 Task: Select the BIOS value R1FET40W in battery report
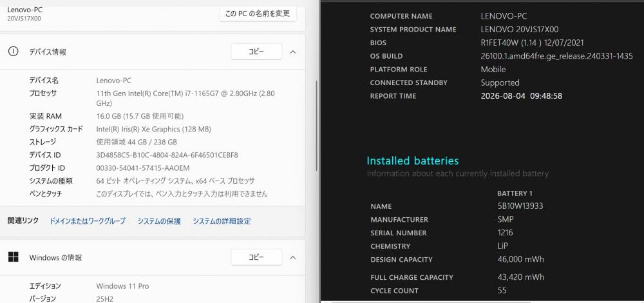click(x=533, y=43)
